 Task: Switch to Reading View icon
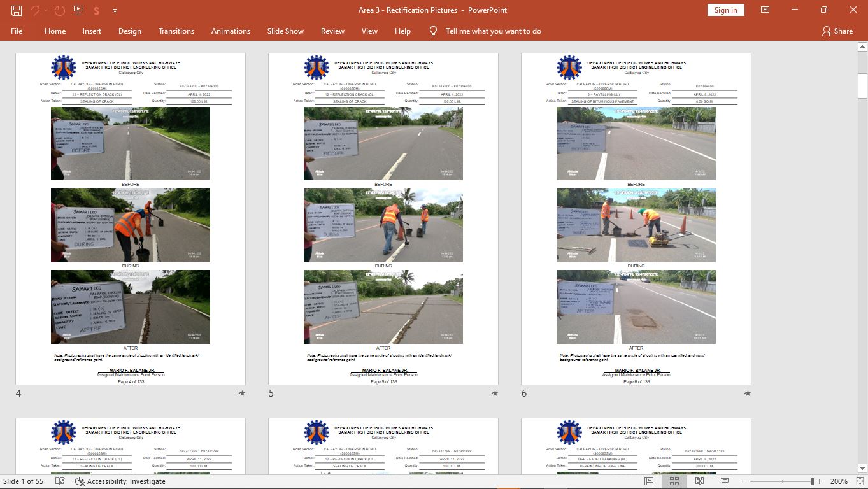(699, 481)
